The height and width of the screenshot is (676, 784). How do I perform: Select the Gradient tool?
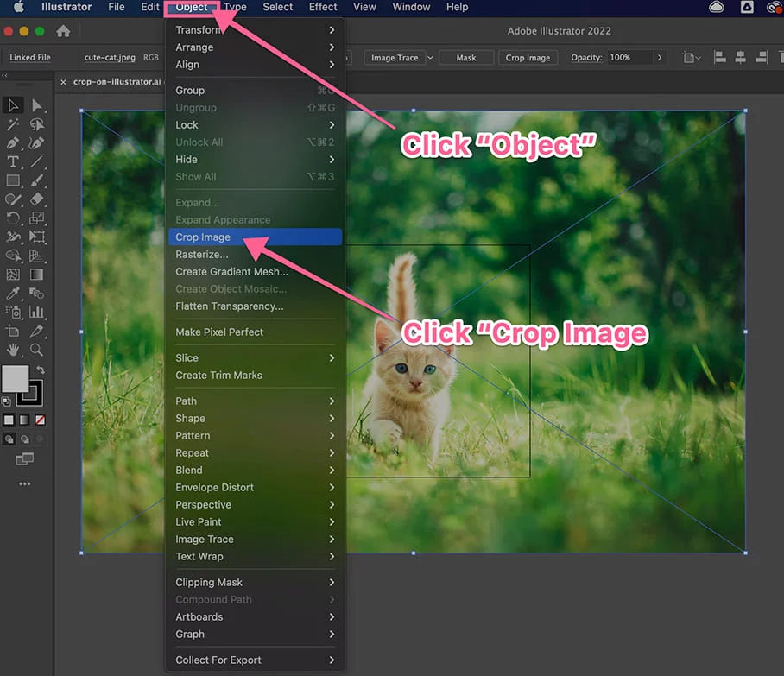[x=36, y=275]
